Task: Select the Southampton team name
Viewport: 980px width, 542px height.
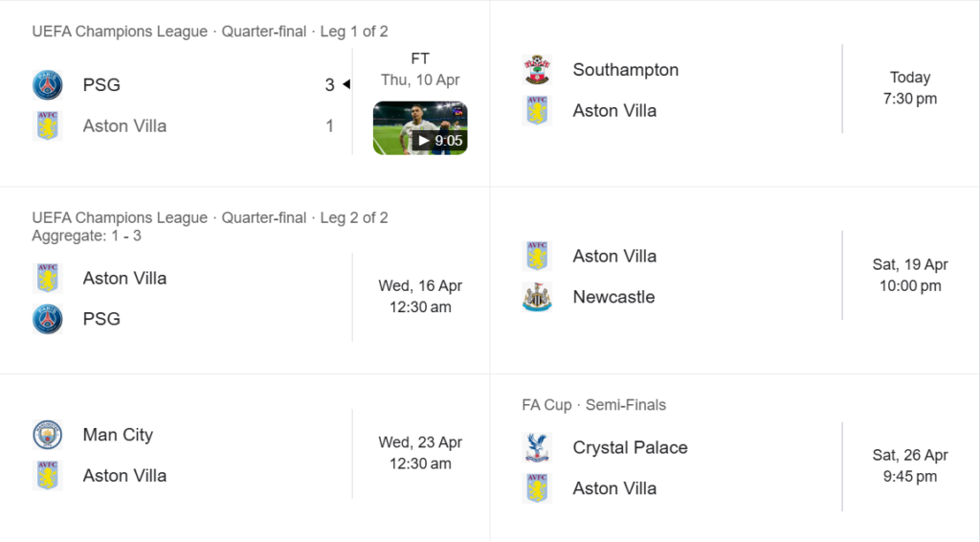Action: [x=625, y=70]
